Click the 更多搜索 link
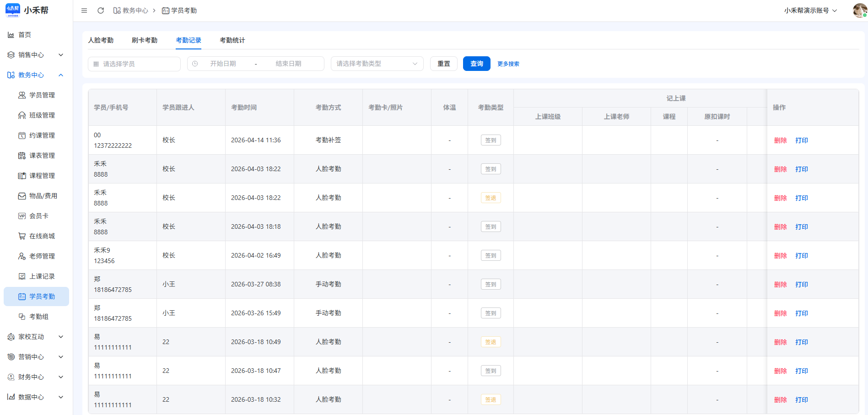The image size is (868, 415). 508,64
